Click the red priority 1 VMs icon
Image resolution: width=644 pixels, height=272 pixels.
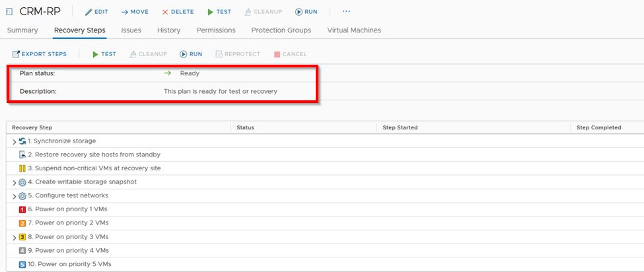pyautogui.click(x=22, y=209)
